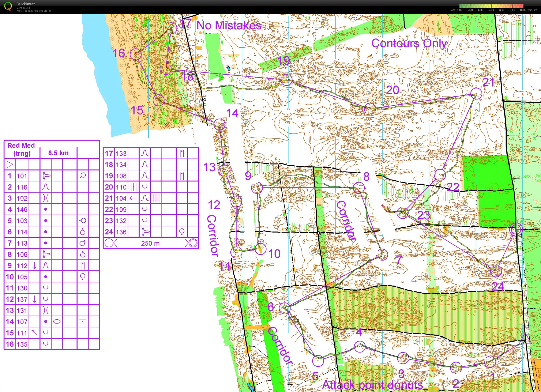Click the control 14 circle on the map
This screenshot has width=541, height=392.
(219, 124)
